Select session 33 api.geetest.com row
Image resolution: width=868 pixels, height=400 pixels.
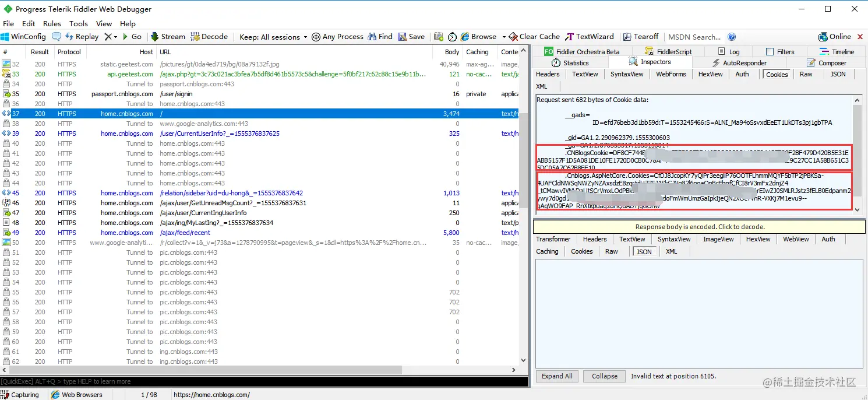point(260,74)
